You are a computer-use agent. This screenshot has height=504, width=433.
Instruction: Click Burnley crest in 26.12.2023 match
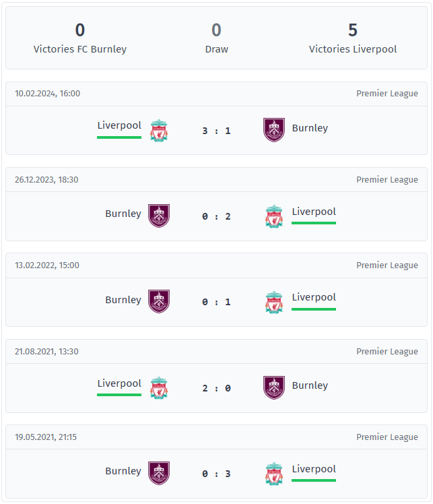(159, 216)
